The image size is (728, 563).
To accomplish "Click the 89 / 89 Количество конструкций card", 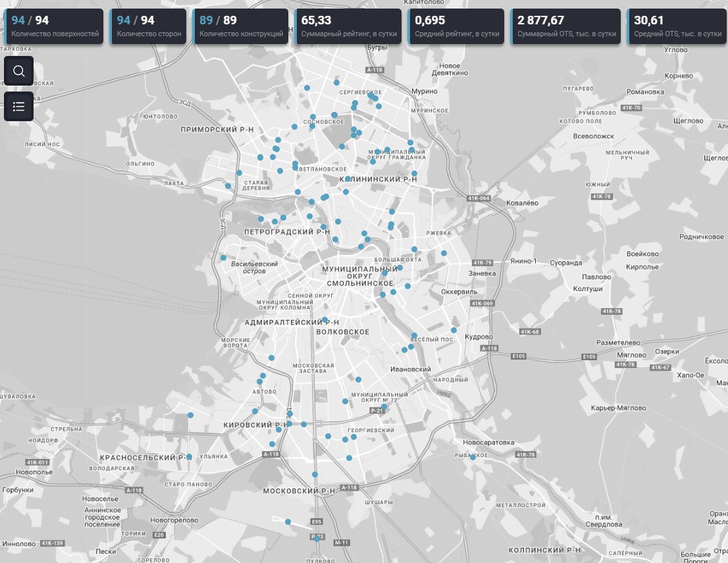I will [240, 26].
